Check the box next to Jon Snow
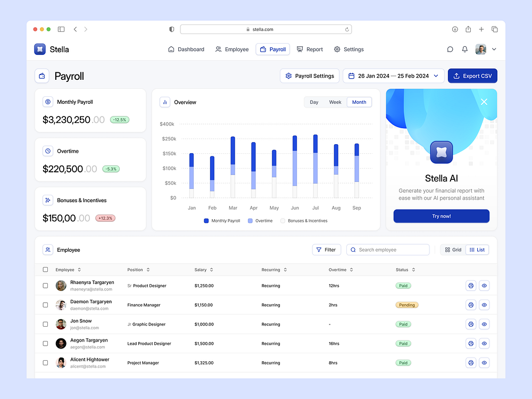Image resolution: width=532 pixels, height=399 pixels. (x=45, y=324)
